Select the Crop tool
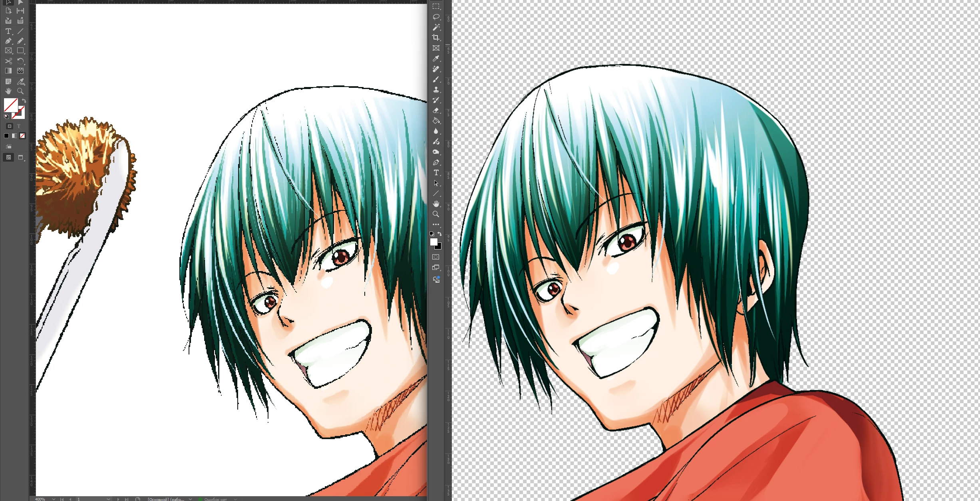This screenshot has width=980, height=501. (x=436, y=38)
